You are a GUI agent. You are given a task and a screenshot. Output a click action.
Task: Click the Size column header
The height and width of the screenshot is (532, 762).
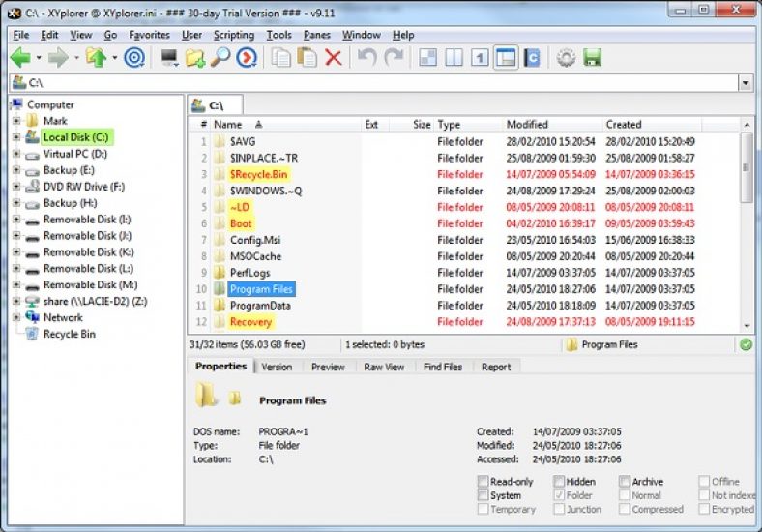pyautogui.click(x=422, y=125)
